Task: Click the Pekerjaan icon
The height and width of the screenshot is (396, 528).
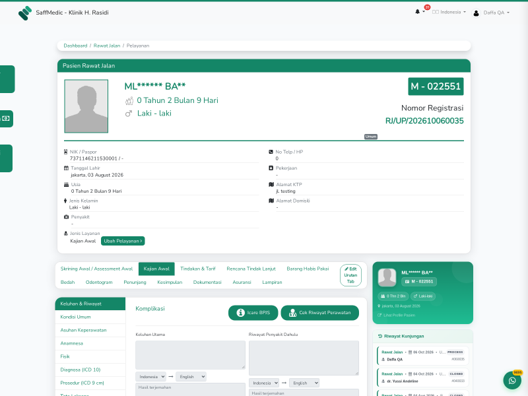Action: (271, 168)
